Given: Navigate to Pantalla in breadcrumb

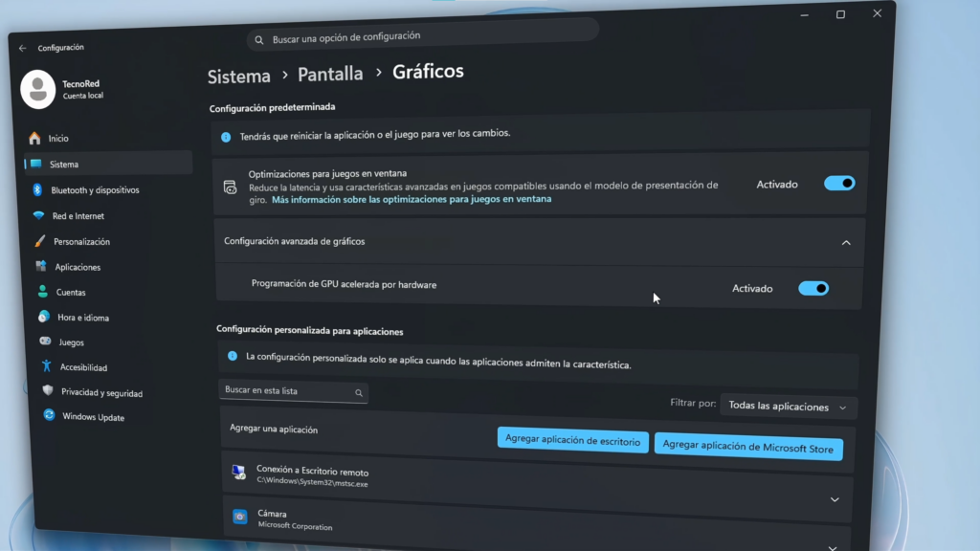Looking at the screenshot, I should (330, 74).
